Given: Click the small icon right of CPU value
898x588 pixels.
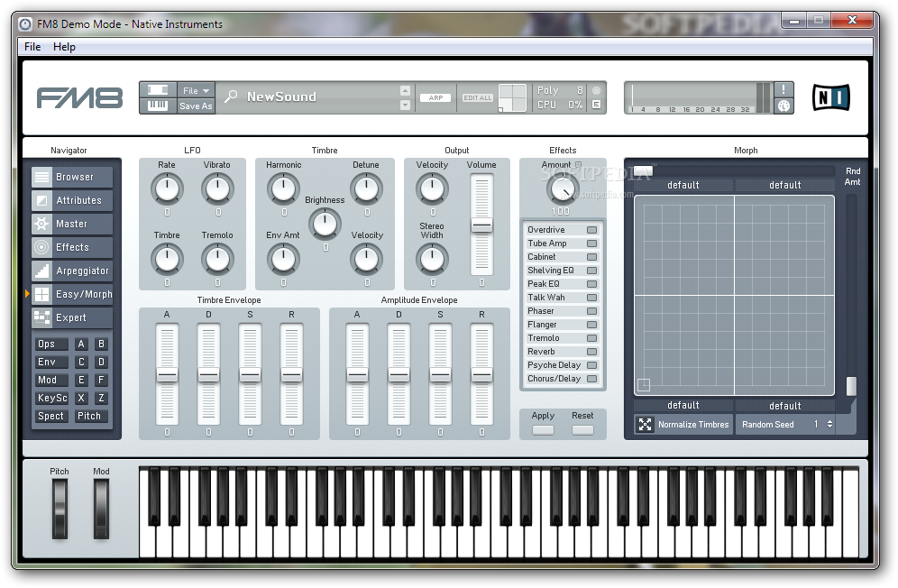Looking at the screenshot, I should tap(596, 105).
